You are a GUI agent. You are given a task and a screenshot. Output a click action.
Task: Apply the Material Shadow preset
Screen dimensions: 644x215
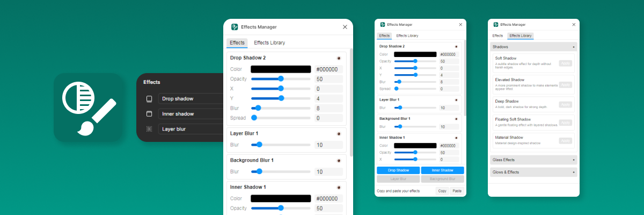(x=566, y=141)
